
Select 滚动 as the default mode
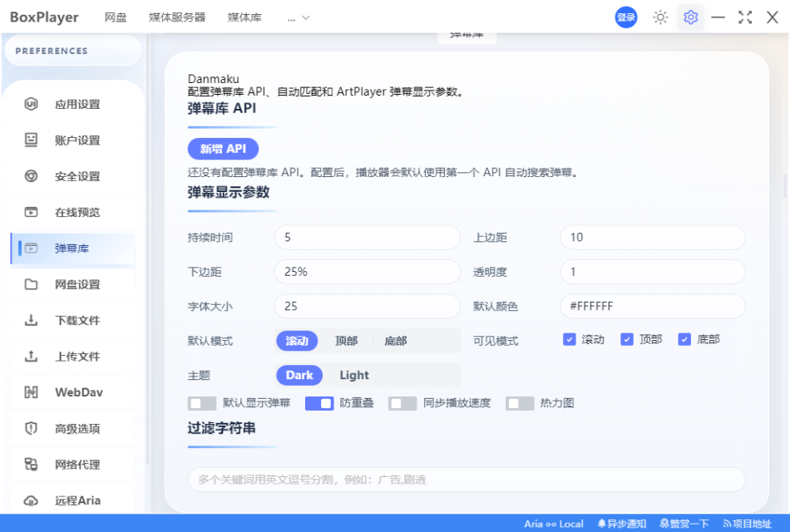point(297,341)
